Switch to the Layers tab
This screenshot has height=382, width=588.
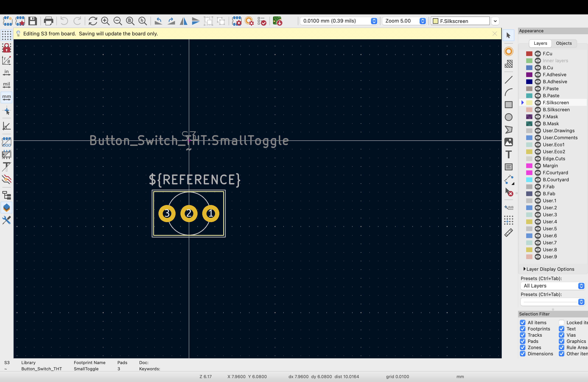click(540, 43)
